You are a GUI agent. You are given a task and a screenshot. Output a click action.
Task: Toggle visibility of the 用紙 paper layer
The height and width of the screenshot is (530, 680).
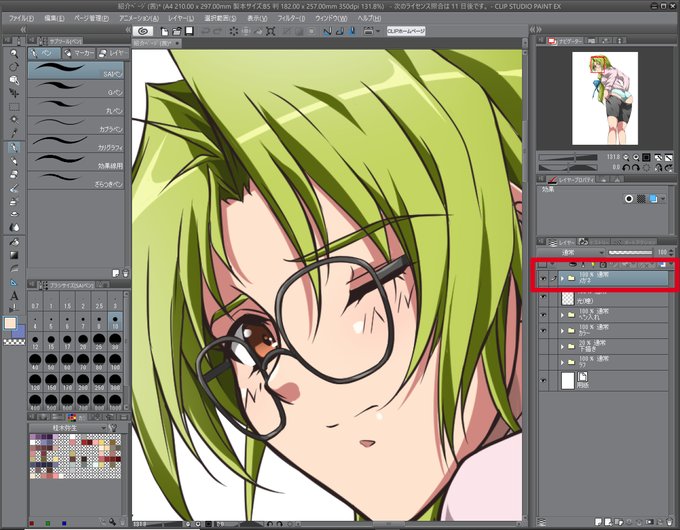pyautogui.click(x=543, y=380)
